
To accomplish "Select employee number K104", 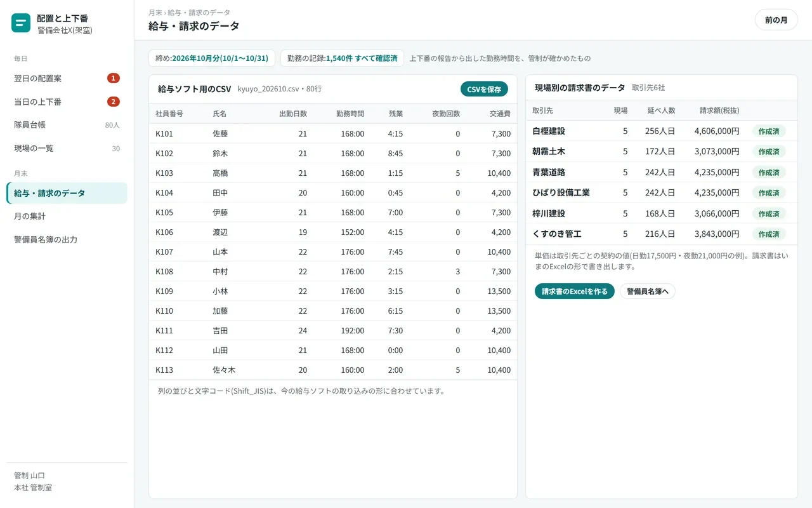I will point(164,193).
